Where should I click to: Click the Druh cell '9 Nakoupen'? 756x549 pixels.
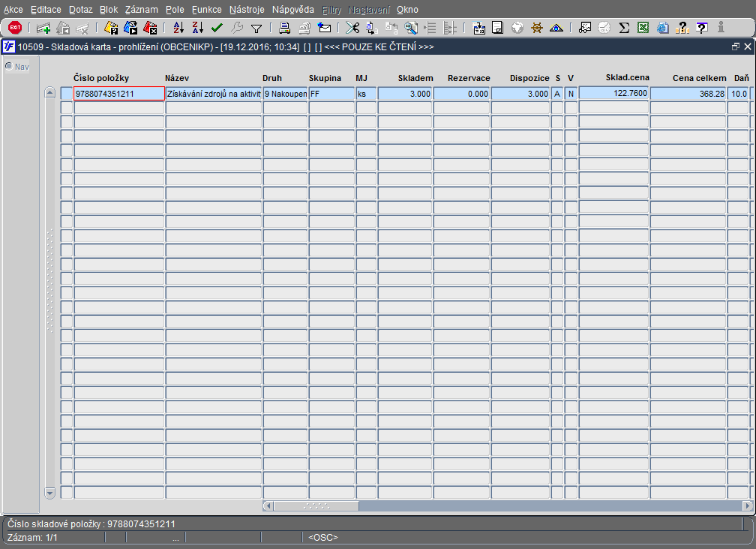[x=286, y=94]
